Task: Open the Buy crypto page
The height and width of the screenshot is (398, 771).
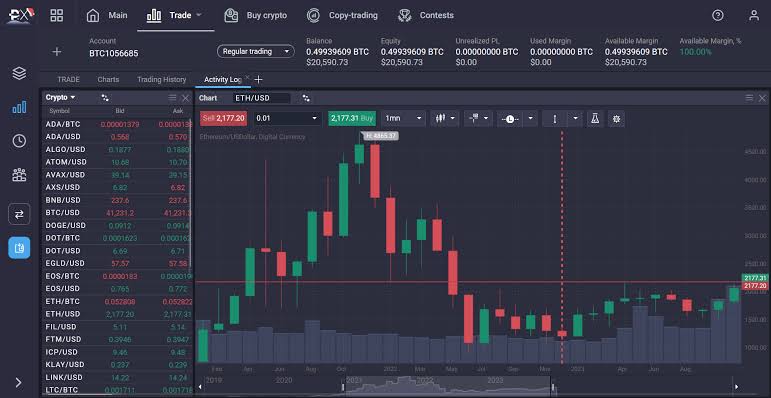Action: pos(255,15)
